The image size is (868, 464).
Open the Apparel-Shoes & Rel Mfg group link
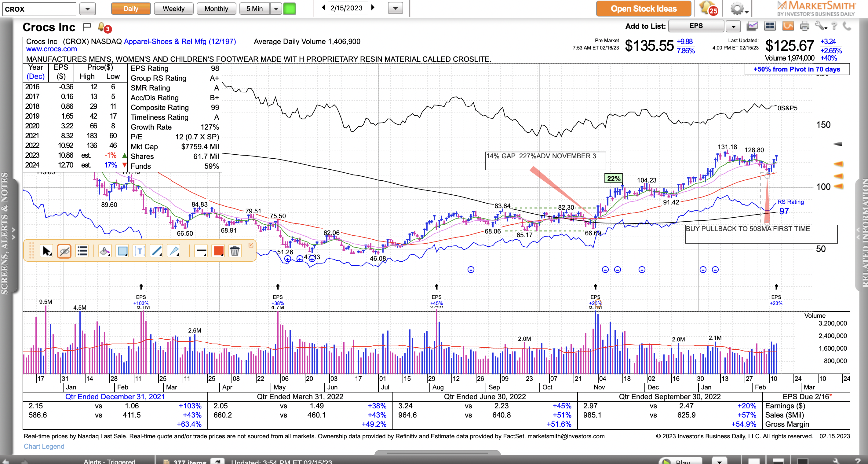(x=180, y=42)
